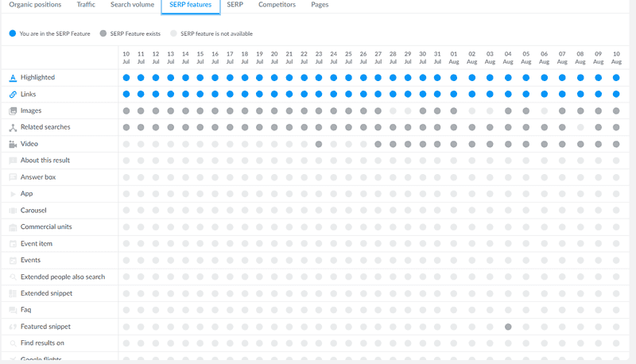This screenshot has height=364, width=636.
Task: Click the gray 'SERP Feature exists' legend dot
Action: (103, 33)
